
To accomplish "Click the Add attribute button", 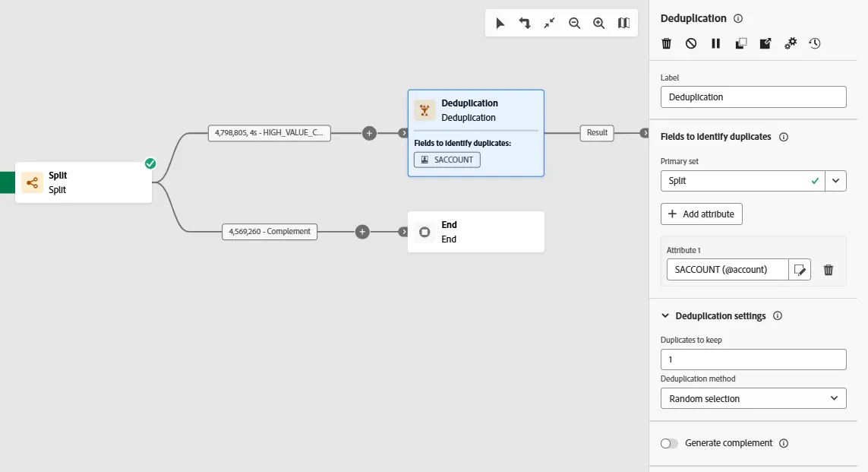I will tap(702, 214).
